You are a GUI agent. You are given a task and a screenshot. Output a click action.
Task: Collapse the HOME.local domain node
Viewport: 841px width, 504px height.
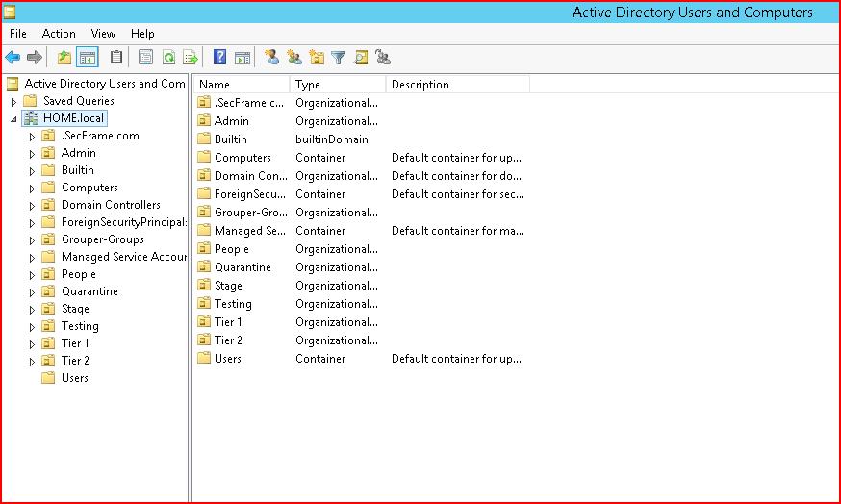13,119
